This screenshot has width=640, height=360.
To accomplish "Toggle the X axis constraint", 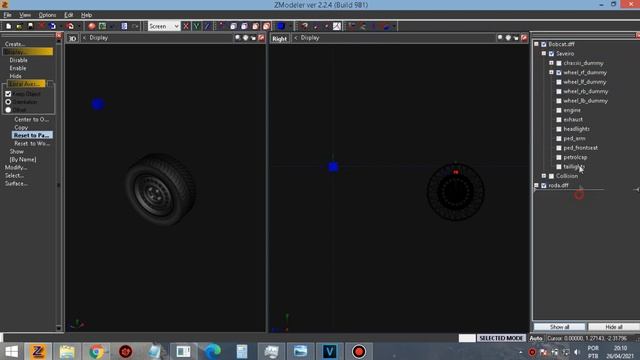I will pos(186,26).
